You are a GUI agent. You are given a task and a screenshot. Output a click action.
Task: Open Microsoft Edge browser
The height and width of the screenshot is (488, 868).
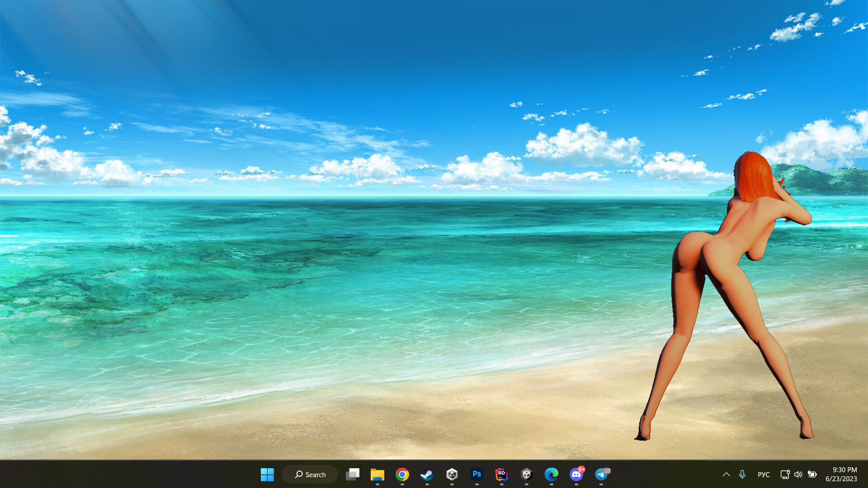pyautogui.click(x=551, y=474)
